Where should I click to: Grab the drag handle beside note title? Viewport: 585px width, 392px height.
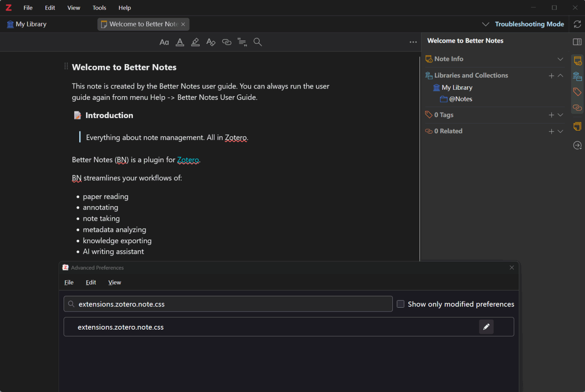pyautogui.click(x=66, y=66)
